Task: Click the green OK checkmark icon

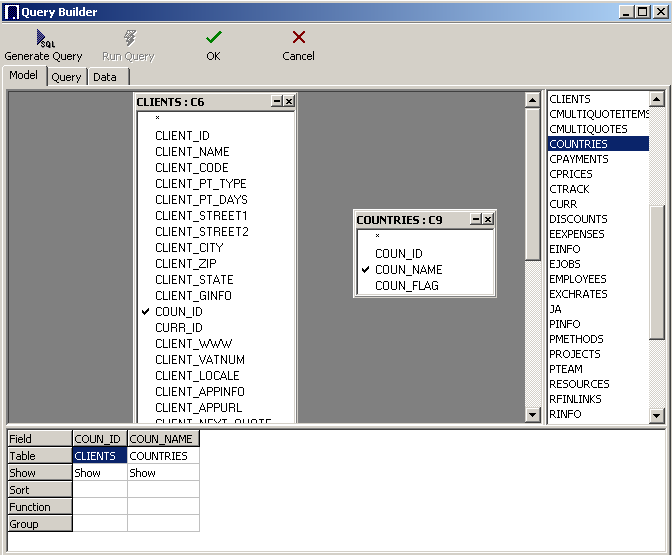Action: point(213,38)
